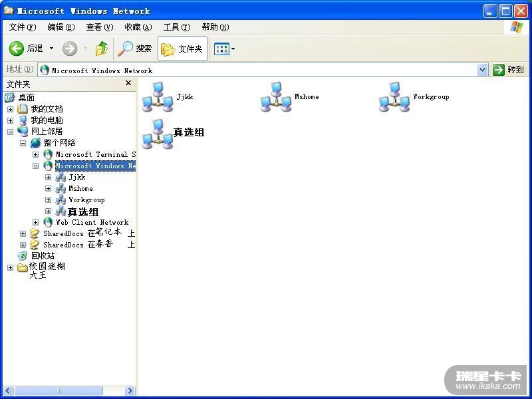Toggle the 文件夹 folders pane button
532x399 pixels.
click(182, 49)
